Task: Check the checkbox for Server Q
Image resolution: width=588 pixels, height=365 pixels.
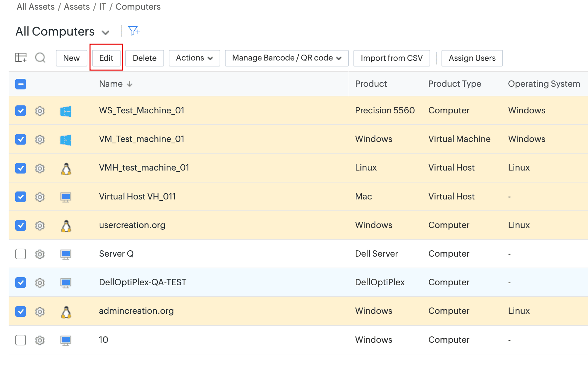Action: point(21,254)
